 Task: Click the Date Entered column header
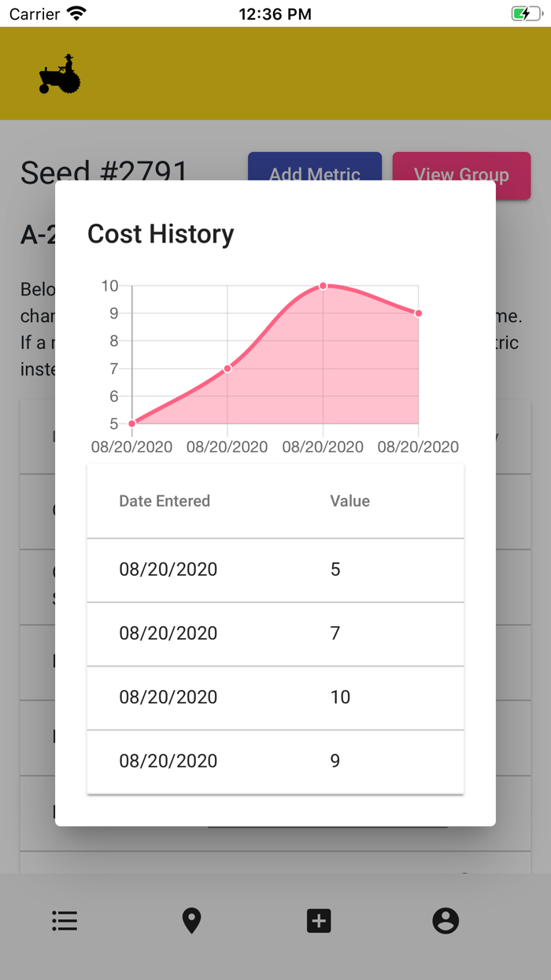pyautogui.click(x=165, y=501)
